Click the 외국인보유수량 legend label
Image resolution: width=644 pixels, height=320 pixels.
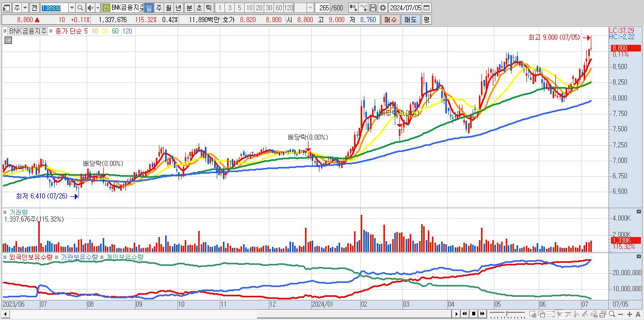tap(30, 257)
